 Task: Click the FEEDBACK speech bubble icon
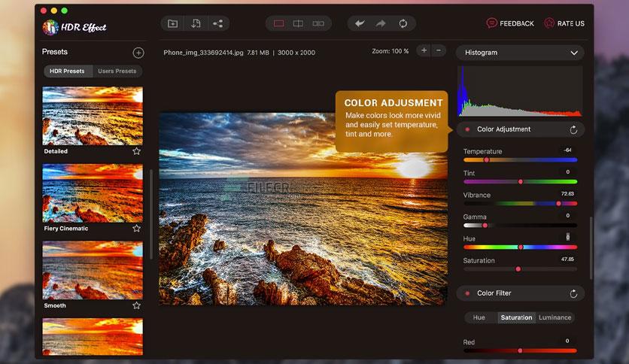(x=491, y=23)
